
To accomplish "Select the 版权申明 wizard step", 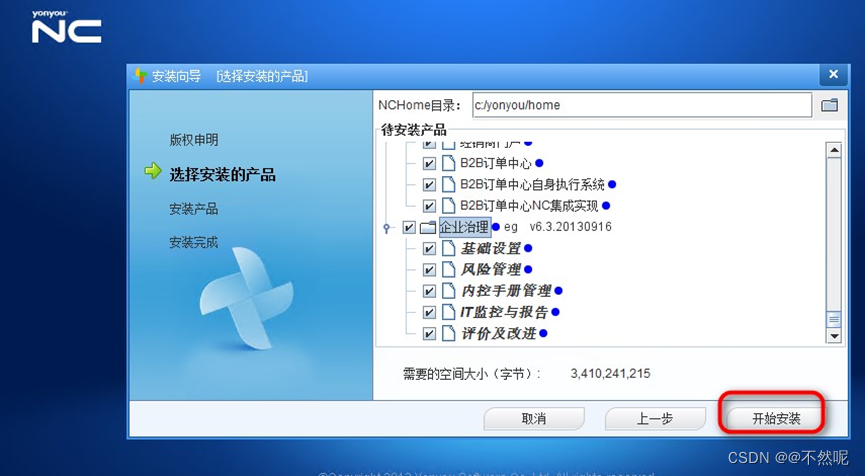I will coord(194,140).
